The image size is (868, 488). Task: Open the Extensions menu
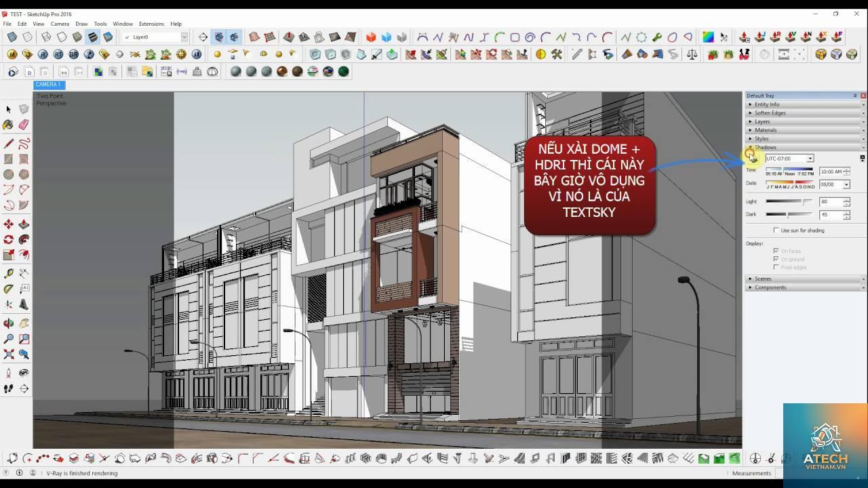[x=151, y=24]
